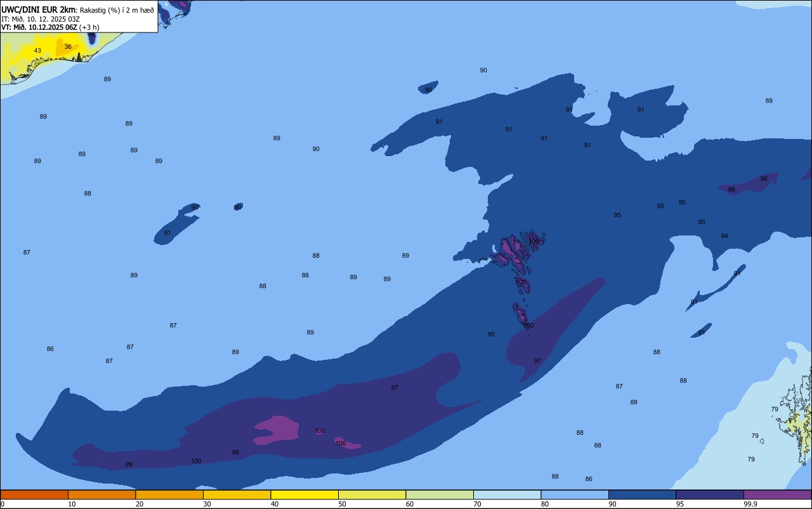Click the legend tick label '0'
Screen dimensions: 812x509
click(x=3, y=504)
